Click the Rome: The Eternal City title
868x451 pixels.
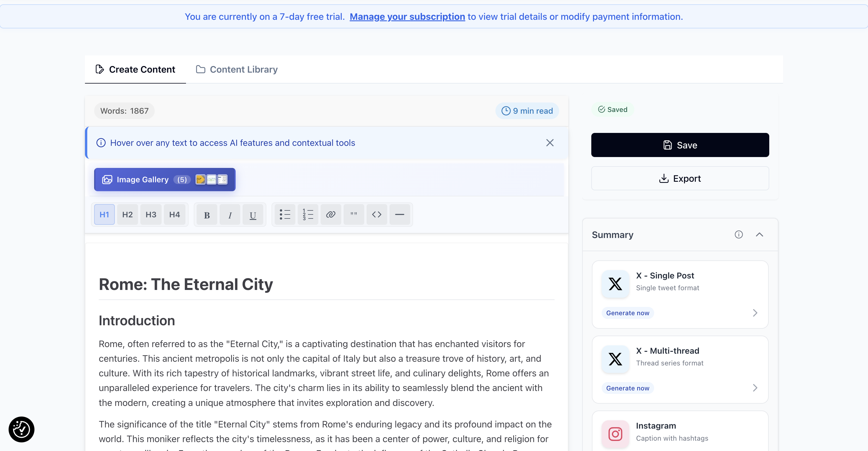coord(186,284)
